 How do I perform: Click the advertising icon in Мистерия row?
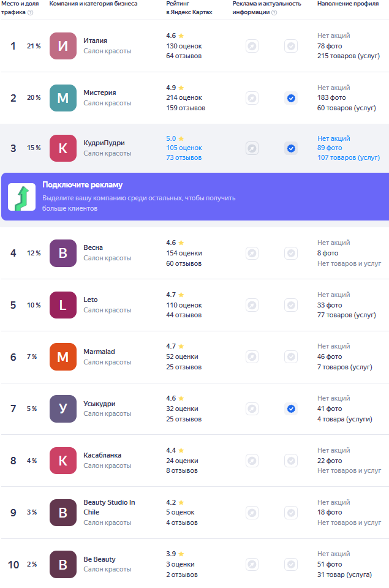coord(252,98)
